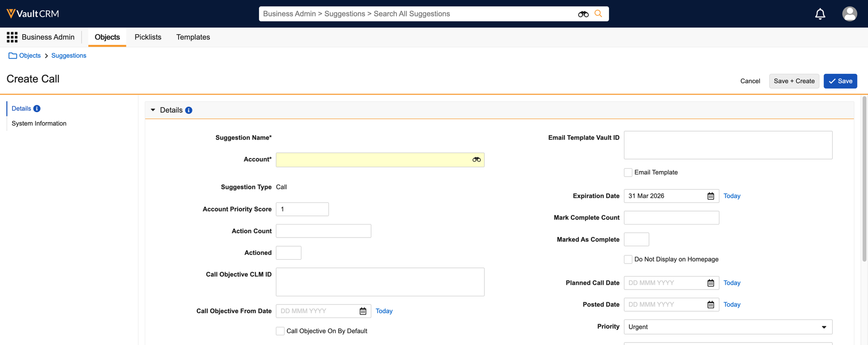Open the notifications bell
The height and width of the screenshot is (345, 868).
[x=820, y=14]
